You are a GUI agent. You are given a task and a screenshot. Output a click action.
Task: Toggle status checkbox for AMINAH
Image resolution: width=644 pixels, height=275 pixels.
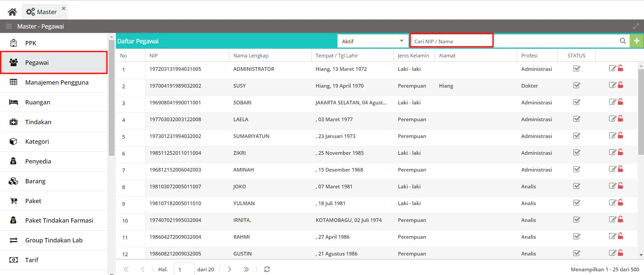(x=577, y=169)
